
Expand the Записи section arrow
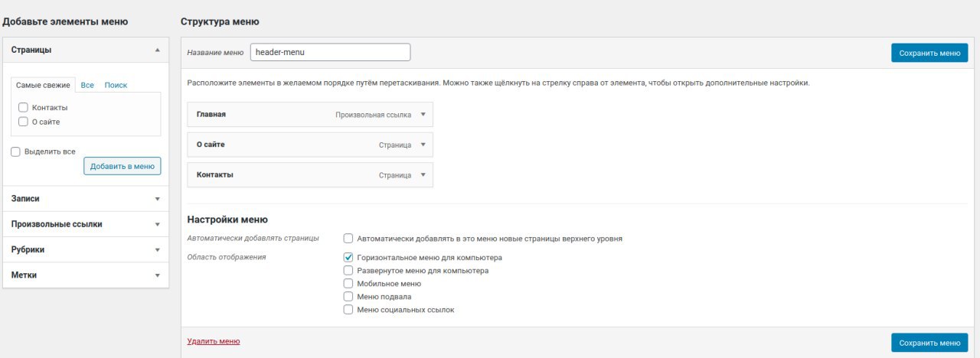(x=157, y=199)
